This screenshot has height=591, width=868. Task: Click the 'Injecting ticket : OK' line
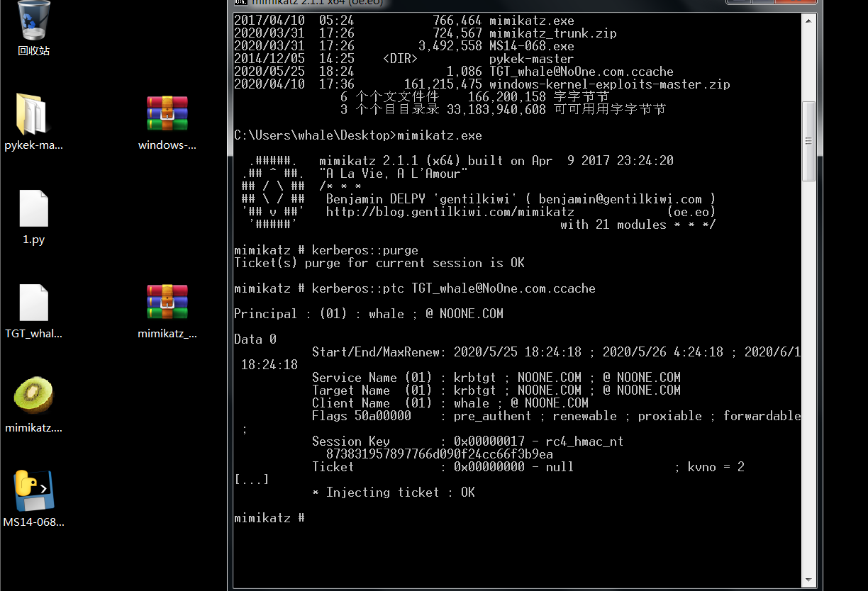click(394, 492)
